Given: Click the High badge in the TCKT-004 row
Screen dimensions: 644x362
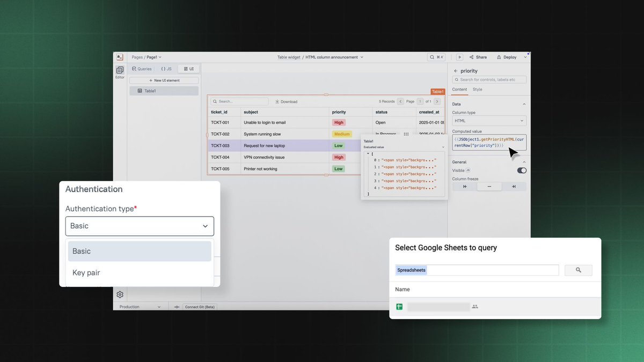Looking at the screenshot, I should pos(339,157).
